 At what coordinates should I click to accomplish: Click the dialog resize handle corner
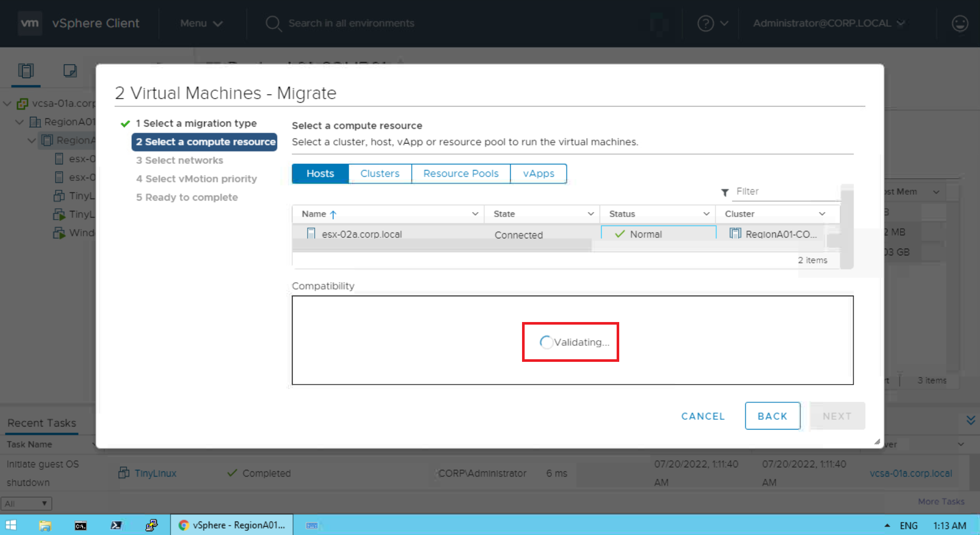877,441
